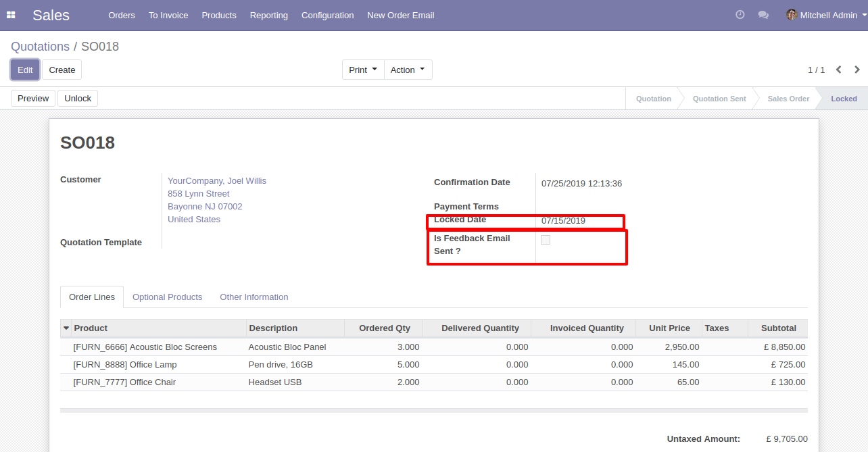Sort by the Subtotal column header
868x452 pixels.
coord(779,328)
